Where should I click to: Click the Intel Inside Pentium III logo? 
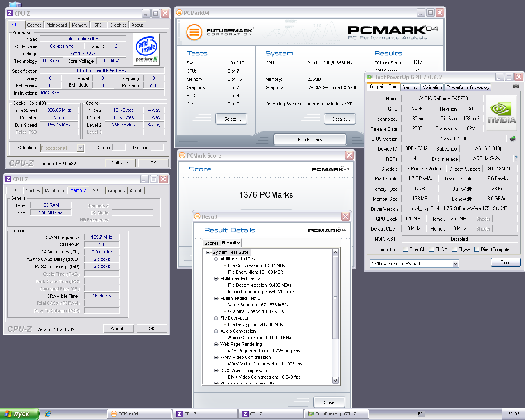(x=146, y=49)
